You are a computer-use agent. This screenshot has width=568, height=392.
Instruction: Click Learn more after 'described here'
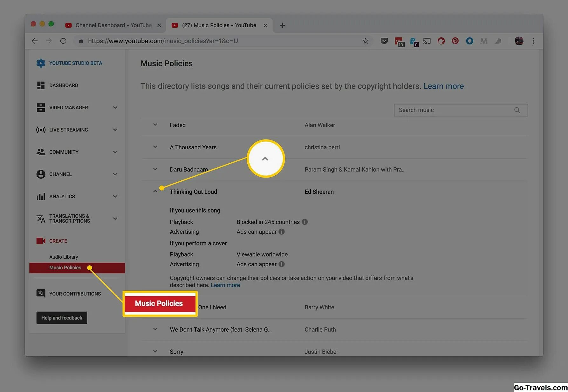click(x=225, y=285)
